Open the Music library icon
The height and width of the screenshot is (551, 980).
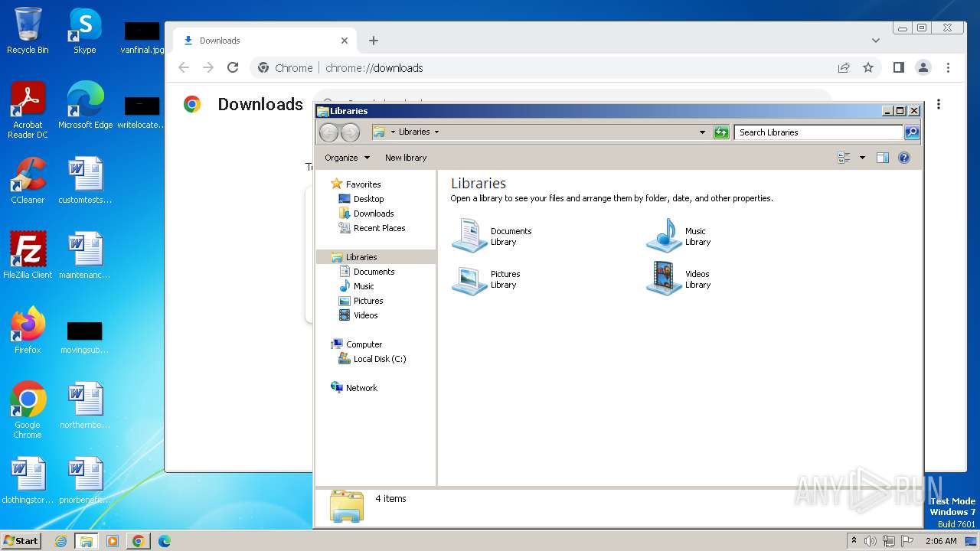664,236
